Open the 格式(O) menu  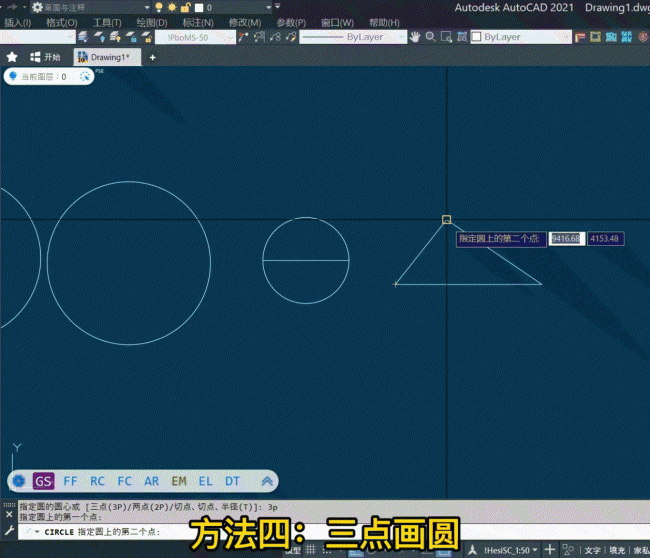[x=61, y=23]
